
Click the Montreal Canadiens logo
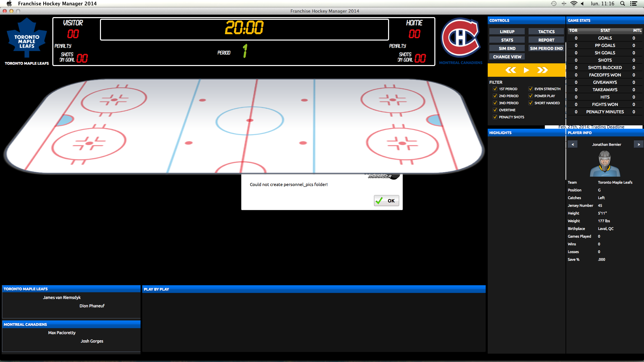(461, 38)
